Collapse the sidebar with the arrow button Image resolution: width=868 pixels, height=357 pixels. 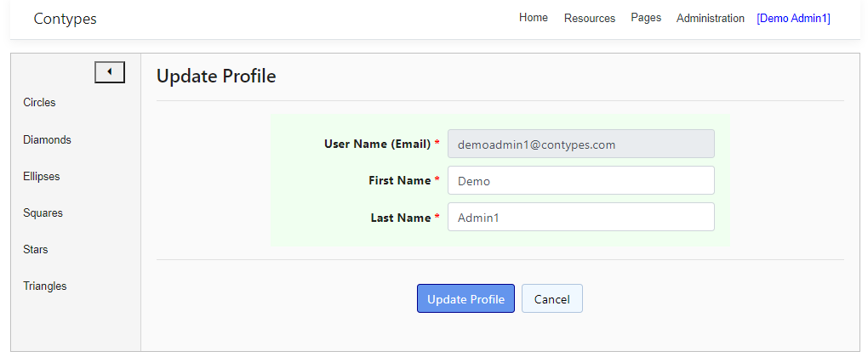pos(110,72)
